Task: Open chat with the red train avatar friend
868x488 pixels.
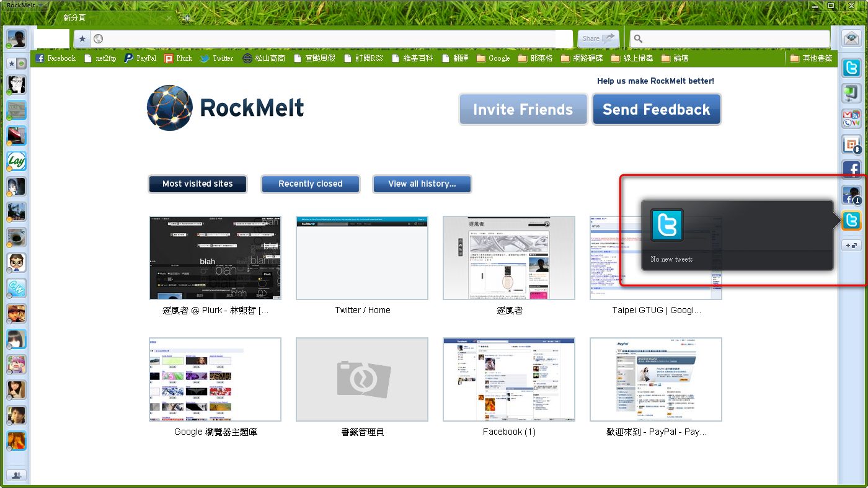Action: tap(16, 135)
